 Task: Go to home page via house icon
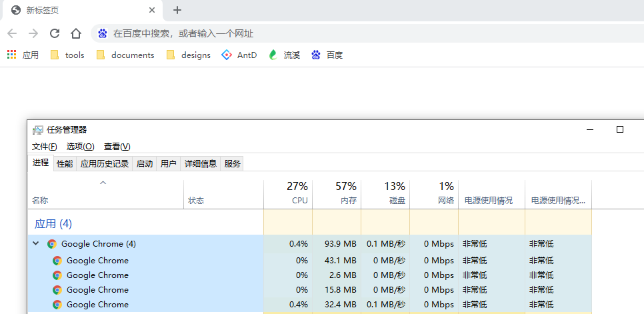pos(76,33)
